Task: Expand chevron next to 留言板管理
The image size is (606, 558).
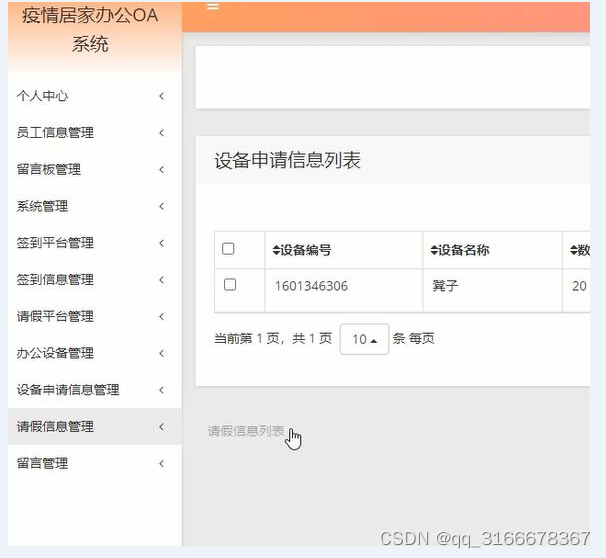Action: click(162, 169)
